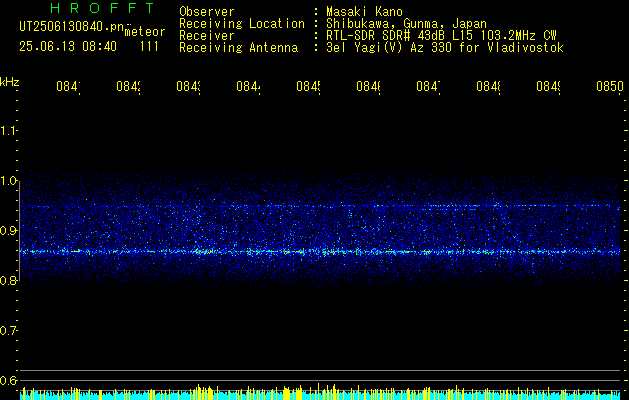Click the 'Receiver' label

click(x=207, y=36)
